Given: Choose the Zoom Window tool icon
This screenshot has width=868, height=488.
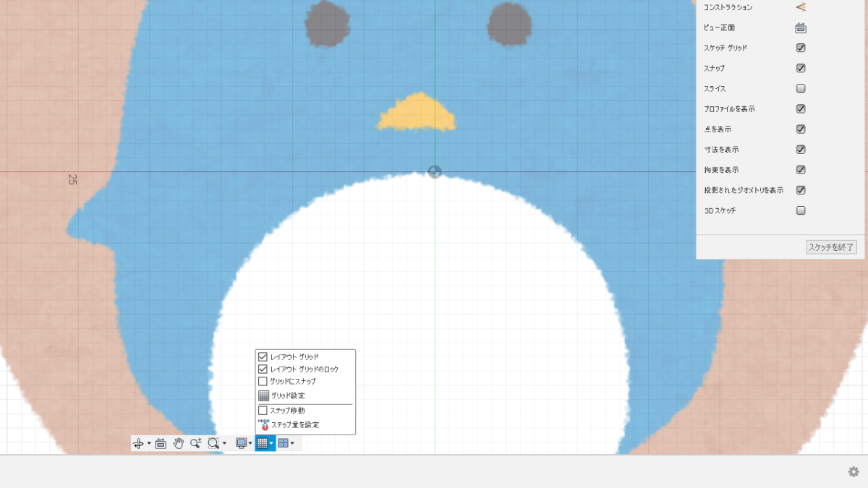Looking at the screenshot, I should 213,443.
